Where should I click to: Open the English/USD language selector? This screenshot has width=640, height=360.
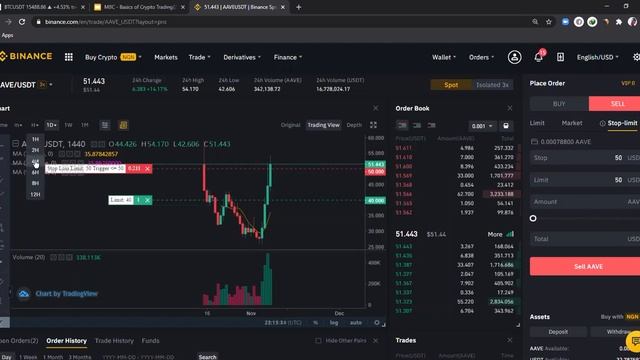[x=597, y=57]
